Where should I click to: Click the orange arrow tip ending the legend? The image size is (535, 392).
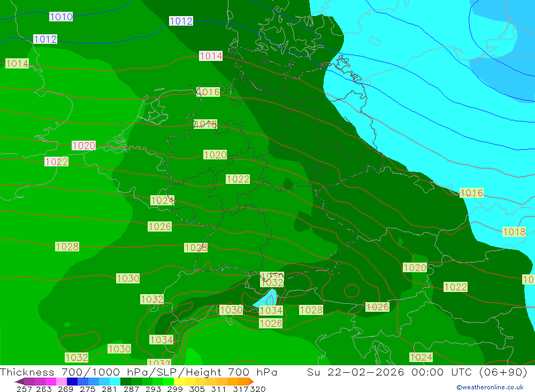point(251,381)
